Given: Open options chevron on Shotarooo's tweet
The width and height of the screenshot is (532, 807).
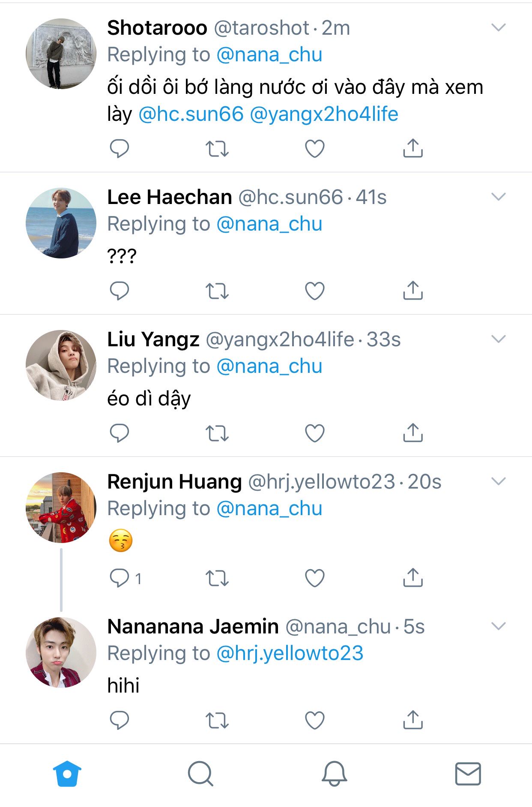Looking at the screenshot, I should point(499,28).
